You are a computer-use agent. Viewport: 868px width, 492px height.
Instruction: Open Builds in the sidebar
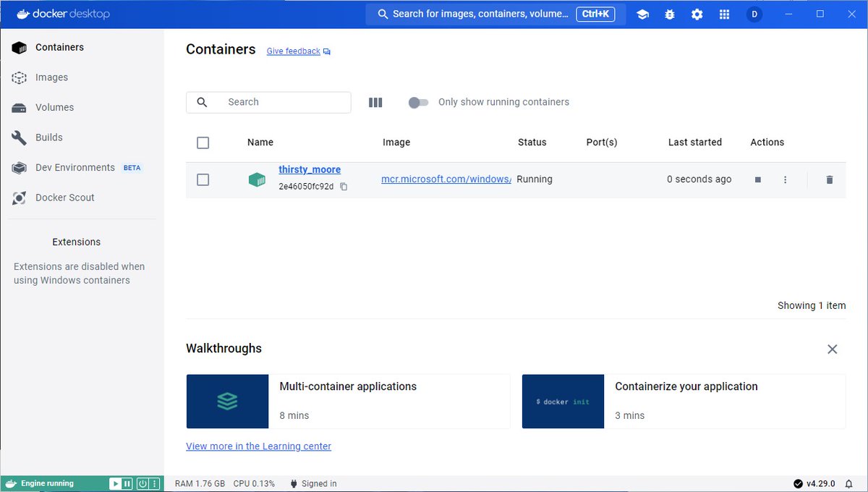tap(82, 137)
